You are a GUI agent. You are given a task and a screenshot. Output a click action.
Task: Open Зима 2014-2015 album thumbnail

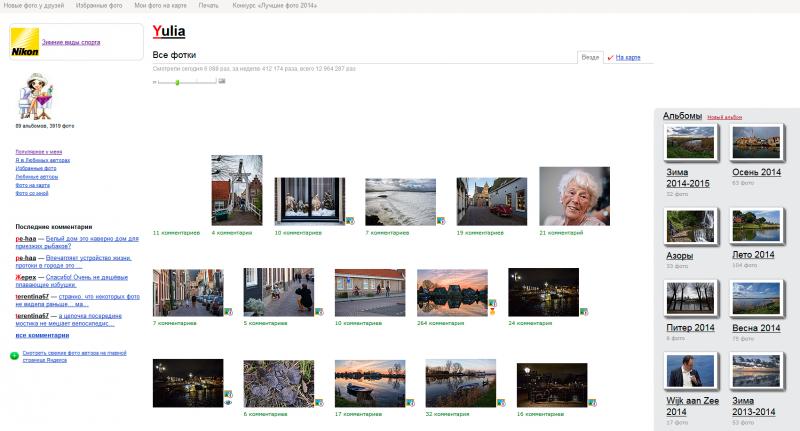690,143
